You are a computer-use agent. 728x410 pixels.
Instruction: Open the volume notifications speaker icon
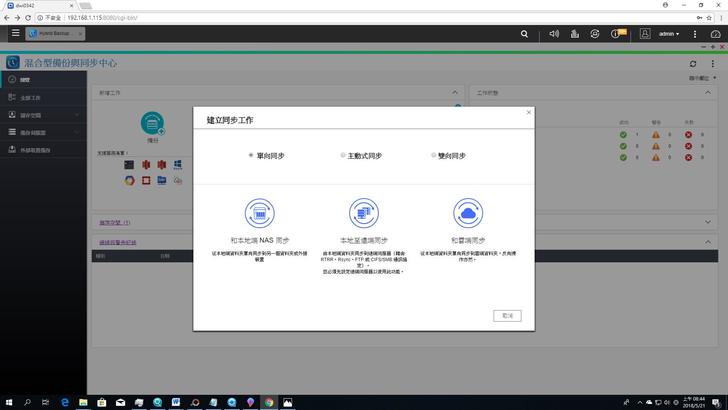point(554,33)
